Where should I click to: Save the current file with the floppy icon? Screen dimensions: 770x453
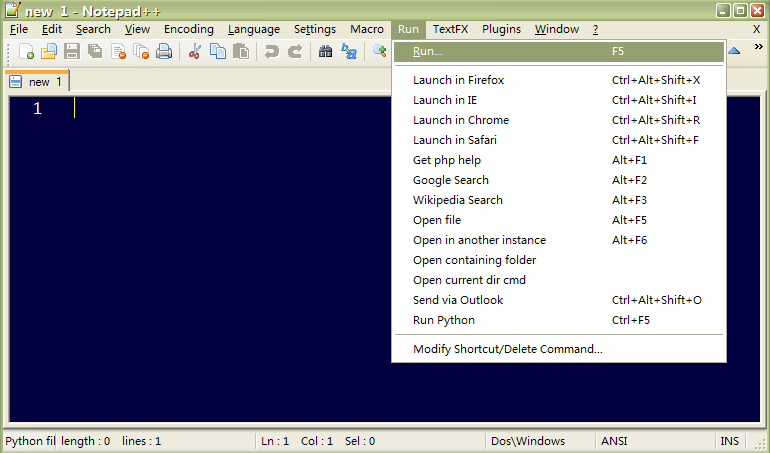(x=72, y=51)
